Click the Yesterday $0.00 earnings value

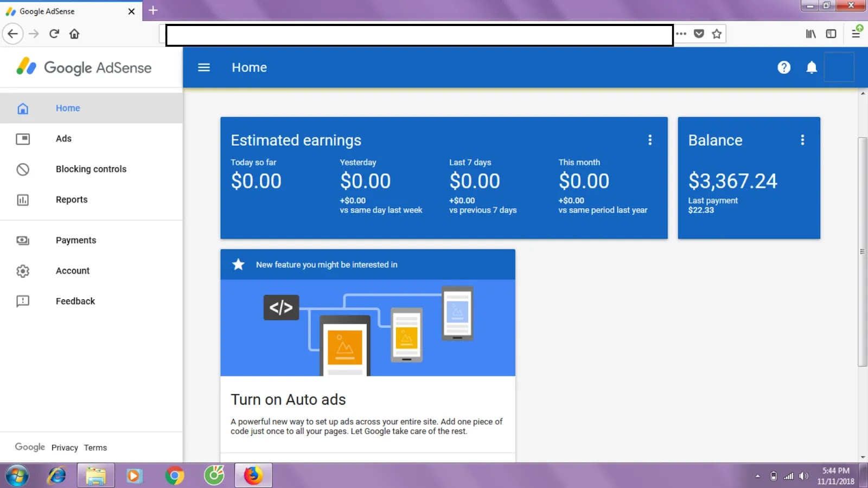[x=365, y=181]
